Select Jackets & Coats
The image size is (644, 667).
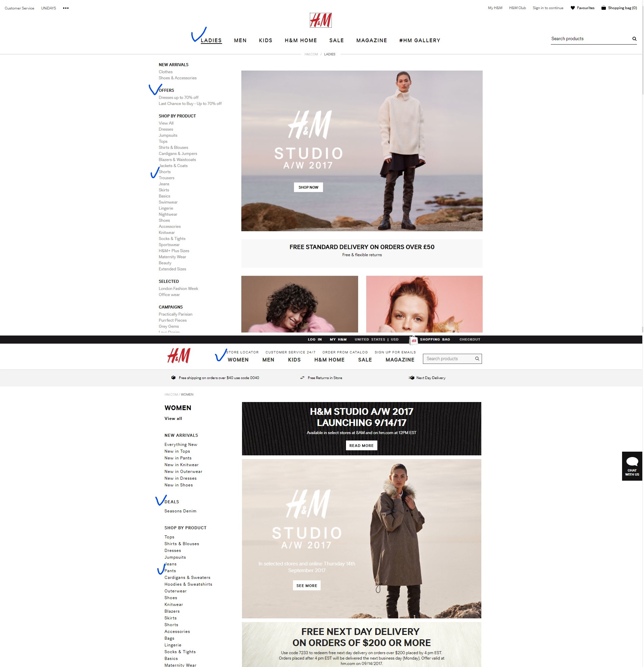coord(173,166)
